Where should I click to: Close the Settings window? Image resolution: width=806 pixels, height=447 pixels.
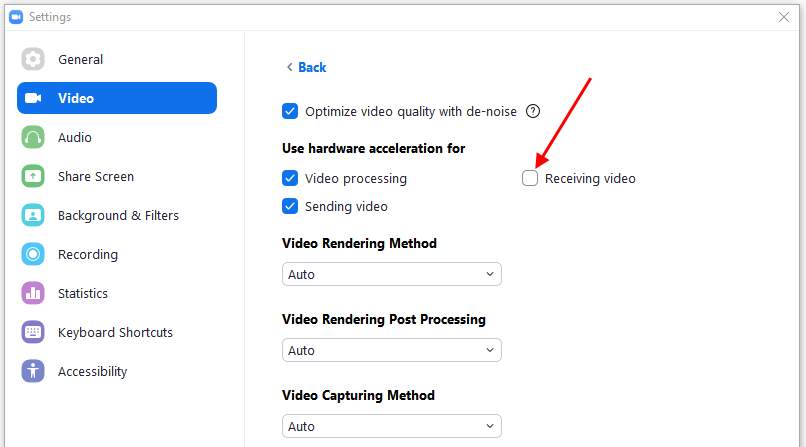(x=784, y=17)
